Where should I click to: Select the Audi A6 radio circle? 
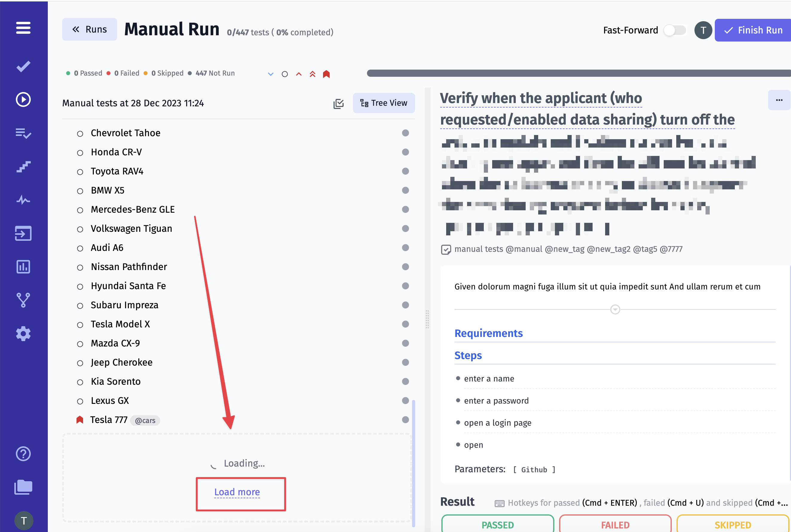tap(80, 248)
